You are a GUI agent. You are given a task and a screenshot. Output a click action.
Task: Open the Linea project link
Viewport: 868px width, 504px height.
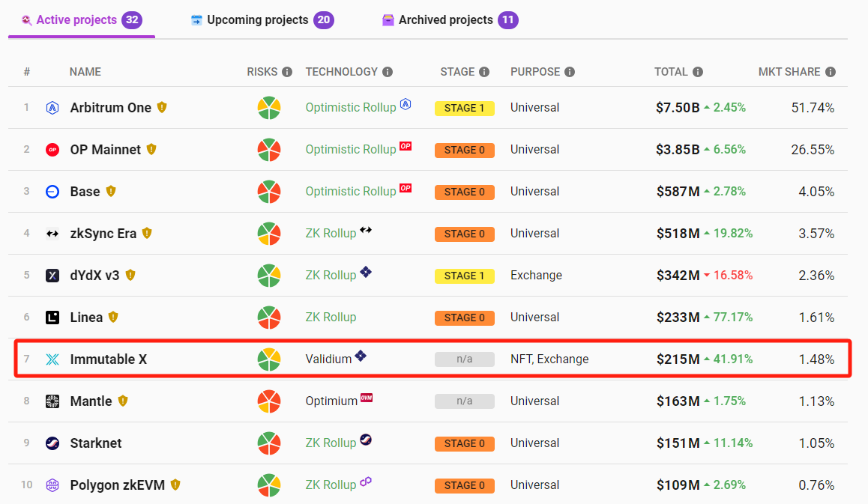point(86,318)
